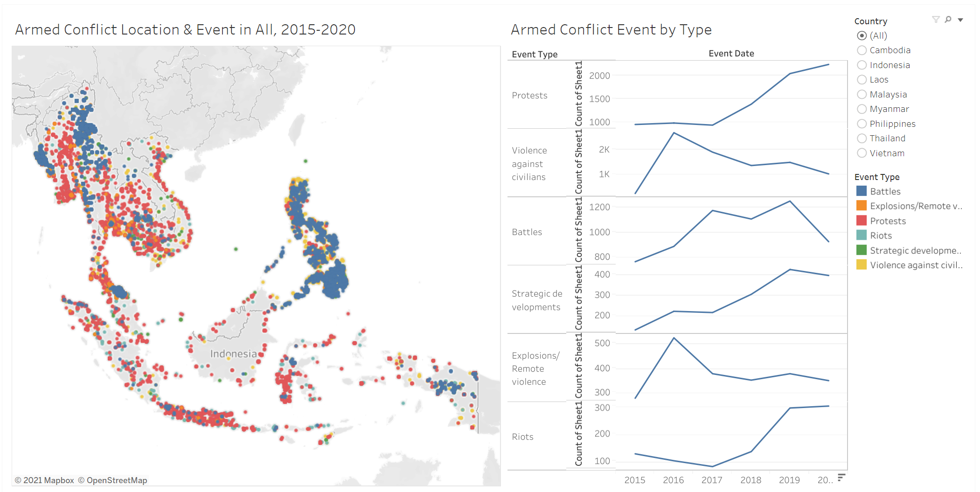
Task: Select the Philippines country option
Action: [862, 124]
